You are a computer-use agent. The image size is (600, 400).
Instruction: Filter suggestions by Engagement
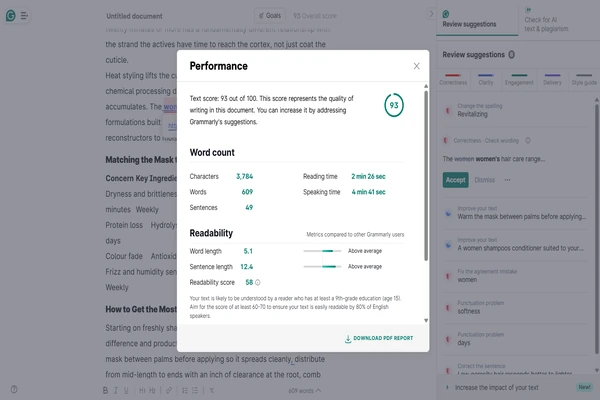(x=519, y=79)
